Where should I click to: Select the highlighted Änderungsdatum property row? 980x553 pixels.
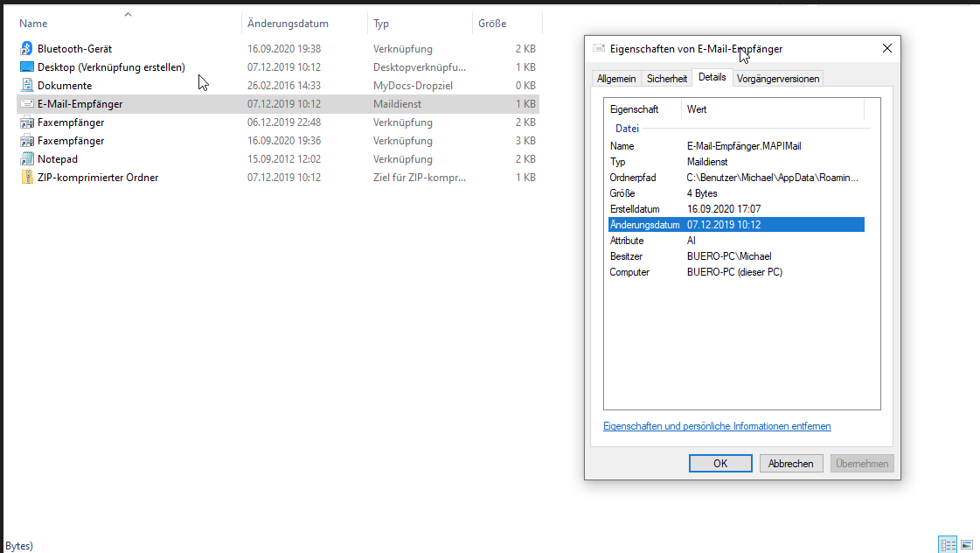736,225
